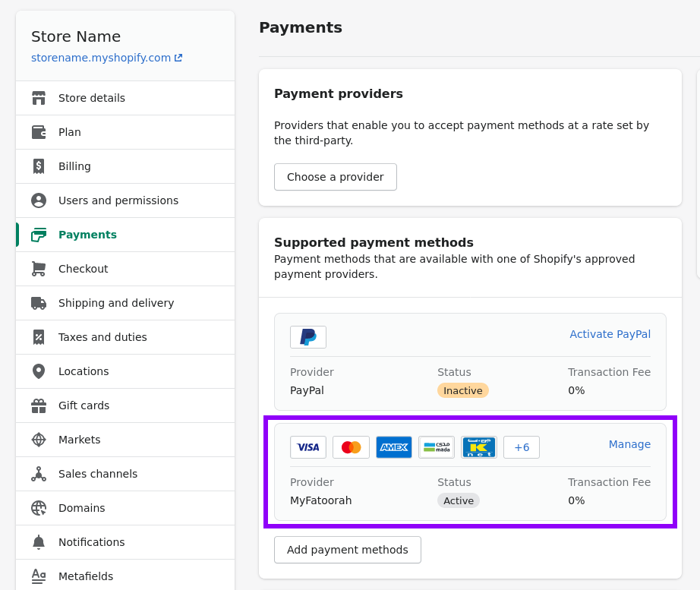Go to Taxes and duties section
The width and height of the screenshot is (700, 590).
(102, 337)
